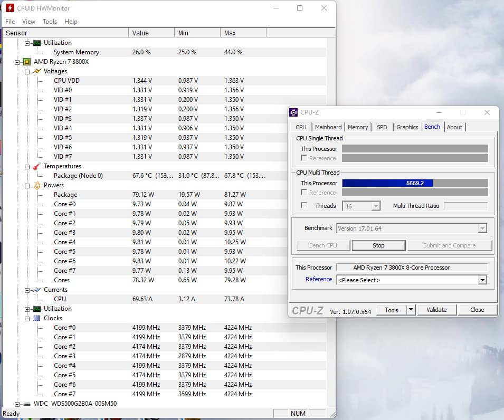Image resolution: width=504 pixels, height=420 pixels.
Task: Stop the running benchmark
Action: click(x=378, y=245)
